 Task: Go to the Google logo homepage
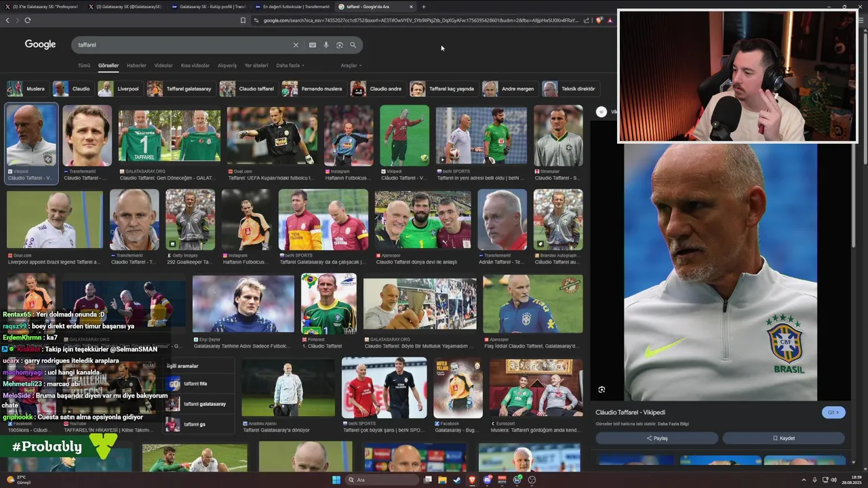tap(40, 44)
